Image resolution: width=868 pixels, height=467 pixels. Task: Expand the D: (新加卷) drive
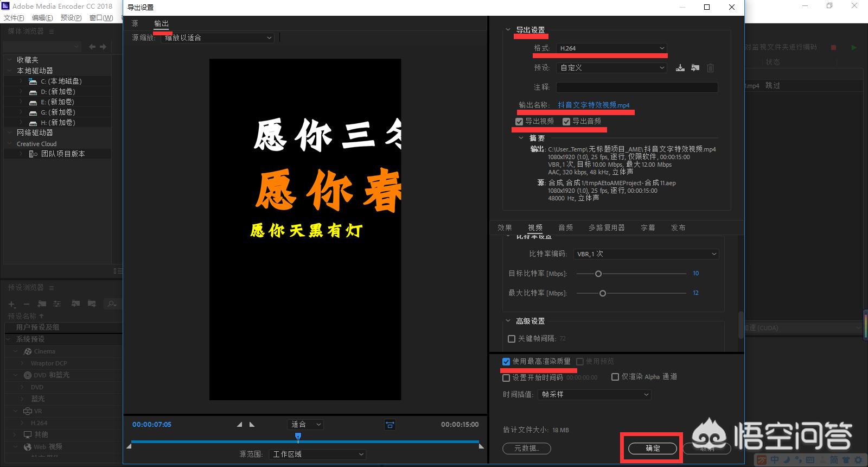coord(21,91)
